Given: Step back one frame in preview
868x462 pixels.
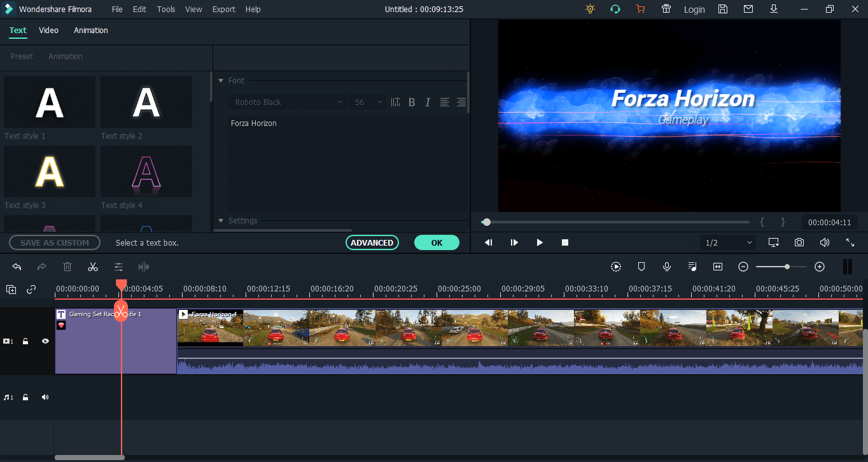Looking at the screenshot, I should [x=489, y=242].
